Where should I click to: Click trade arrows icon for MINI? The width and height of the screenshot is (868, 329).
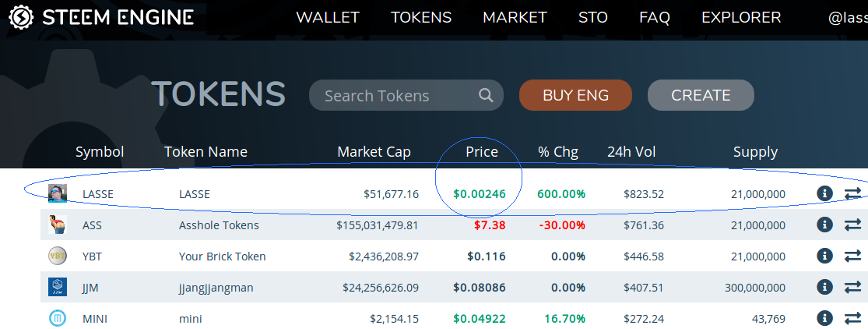coord(852,318)
